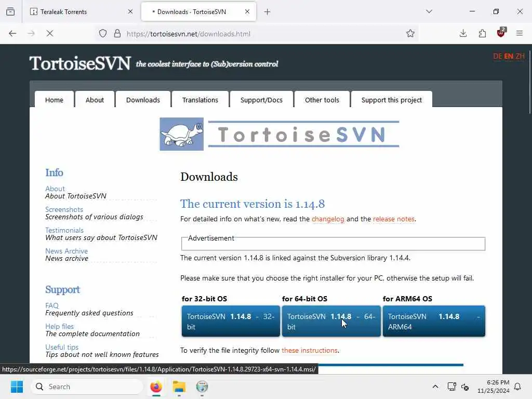Open the changelog link
The width and height of the screenshot is (532, 399).
pos(328,219)
